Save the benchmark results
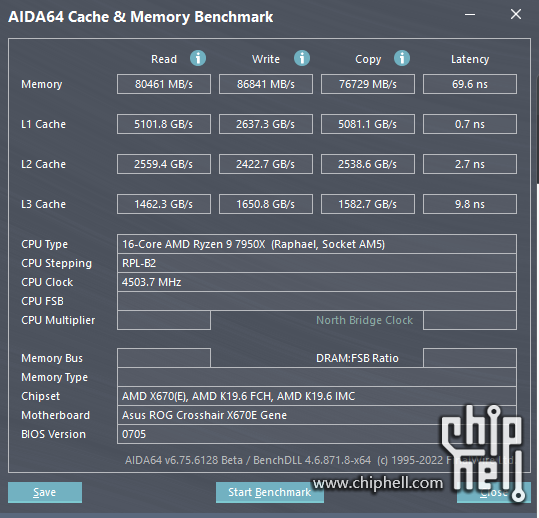Image resolution: width=539 pixels, height=518 pixels. [x=45, y=492]
